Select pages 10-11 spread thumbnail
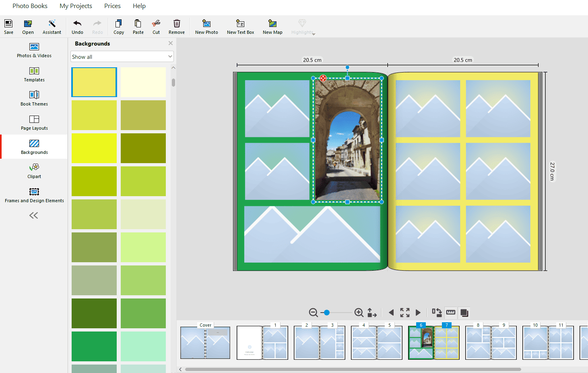The image size is (588, 373). tap(548, 342)
